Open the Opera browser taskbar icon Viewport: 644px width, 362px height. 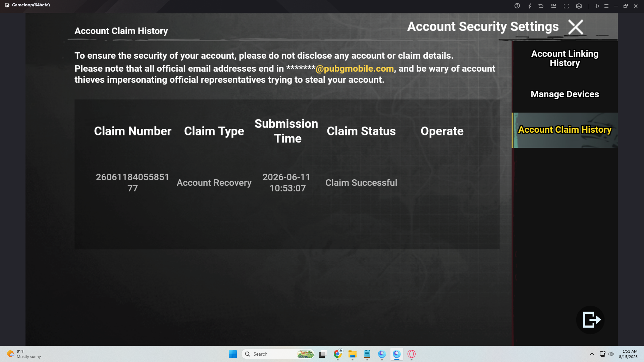click(x=412, y=354)
